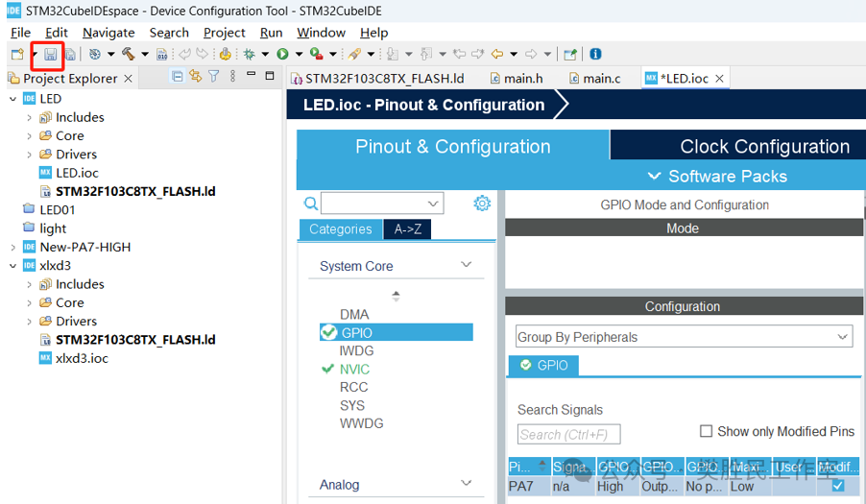Click the filter funnel icon

[x=214, y=76]
